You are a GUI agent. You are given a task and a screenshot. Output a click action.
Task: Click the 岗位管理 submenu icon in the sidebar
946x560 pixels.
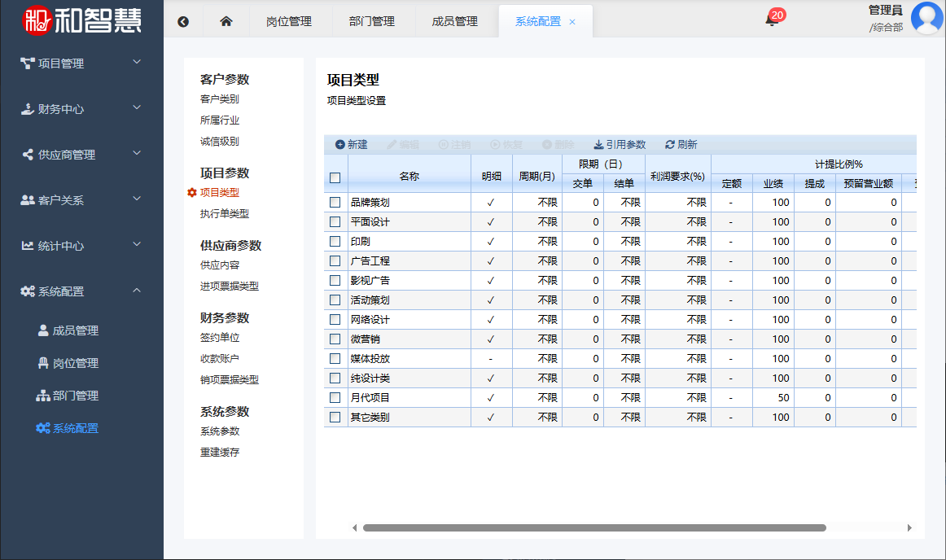(x=43, y=363)
